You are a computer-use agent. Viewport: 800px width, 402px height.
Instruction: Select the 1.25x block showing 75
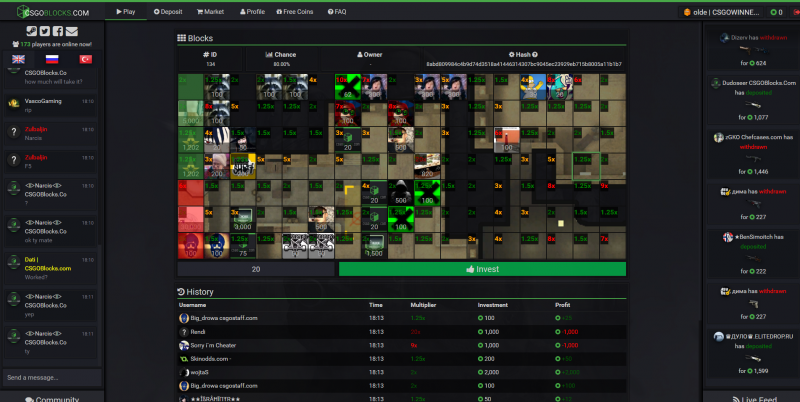tap(243, 246)
